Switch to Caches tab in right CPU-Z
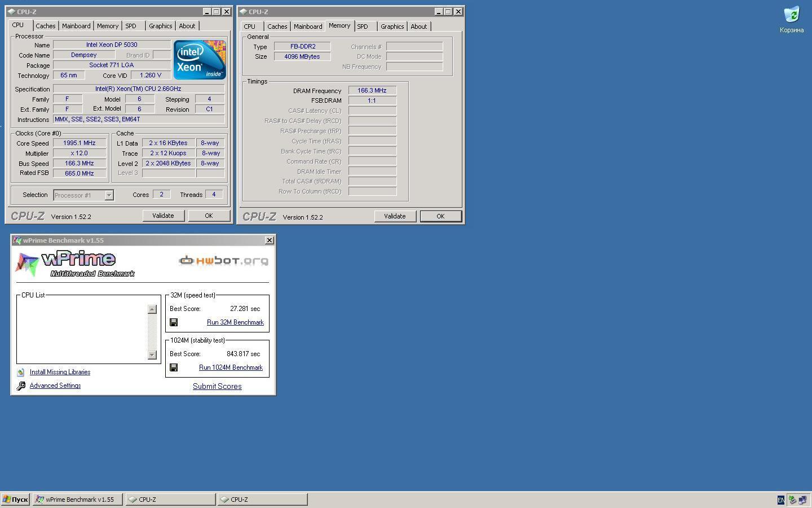Image resolution: width=812 pixels, height=508 pixels. click(277, 27)
